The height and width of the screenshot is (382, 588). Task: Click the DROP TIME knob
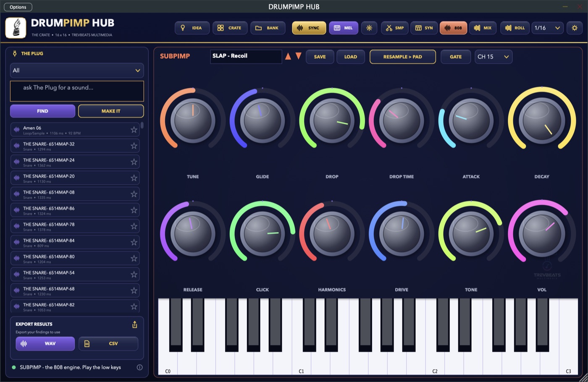402,120
